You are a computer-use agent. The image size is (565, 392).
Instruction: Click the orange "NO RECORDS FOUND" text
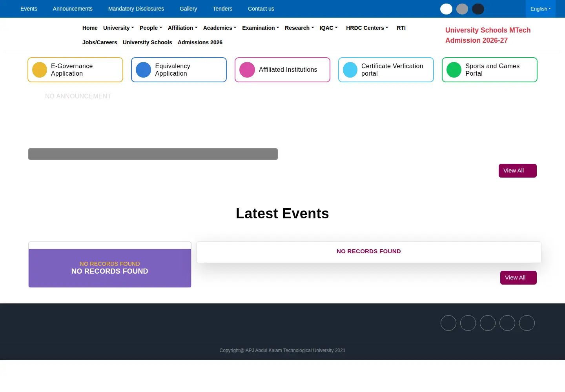pos(110,264)
